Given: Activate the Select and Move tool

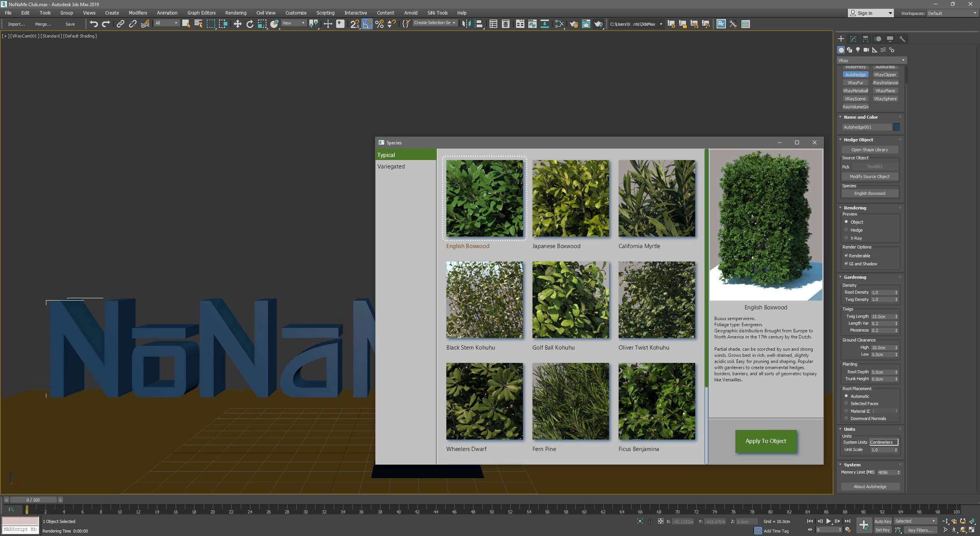Looking at the screenshot, I should [237, 24].
